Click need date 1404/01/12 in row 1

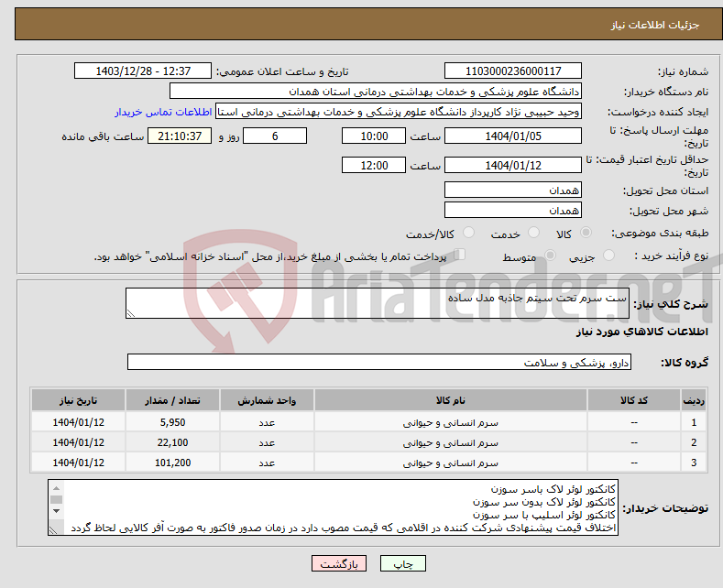[79, 422]
